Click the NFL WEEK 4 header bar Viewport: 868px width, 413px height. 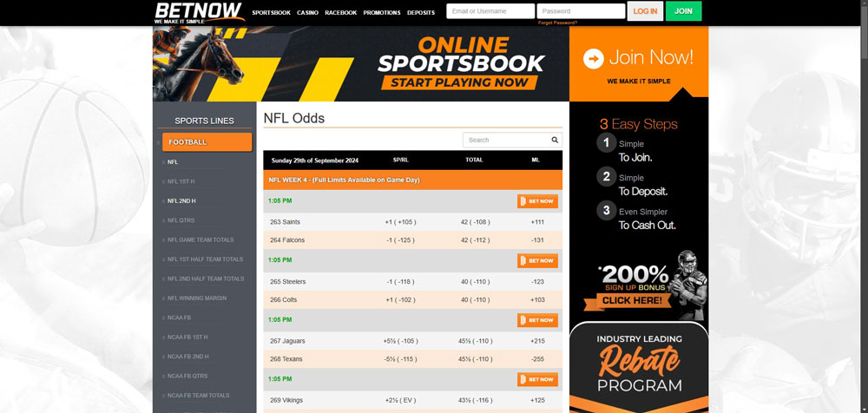click(413, 180)
